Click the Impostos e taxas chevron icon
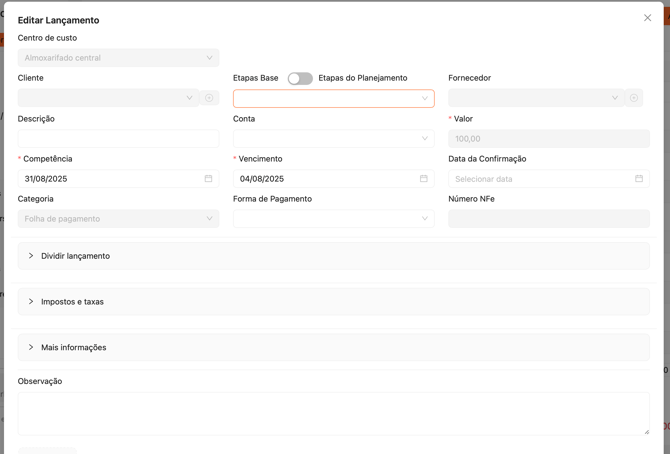This screenshot has height=454, width=670. pos(31,301)
